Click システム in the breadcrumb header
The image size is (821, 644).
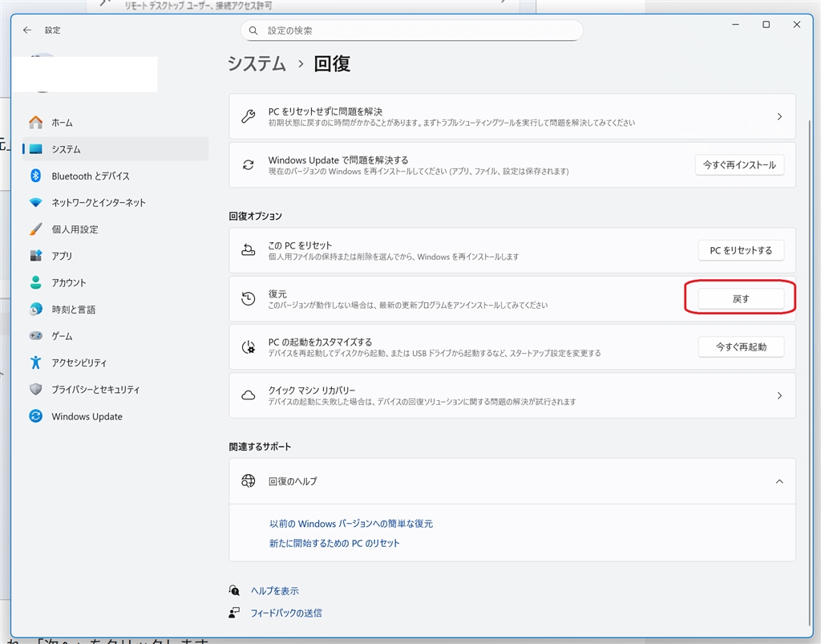pos(257,64)
